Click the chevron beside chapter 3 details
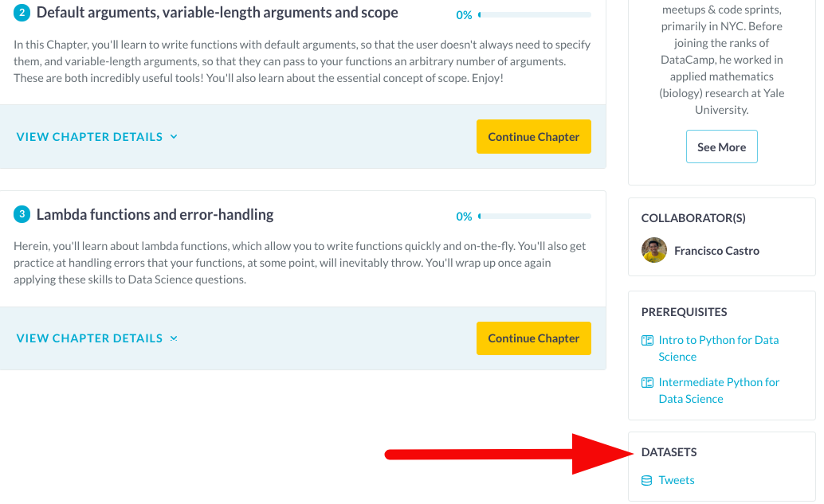Viewport: 824px width, 504px height. point(174,338)
